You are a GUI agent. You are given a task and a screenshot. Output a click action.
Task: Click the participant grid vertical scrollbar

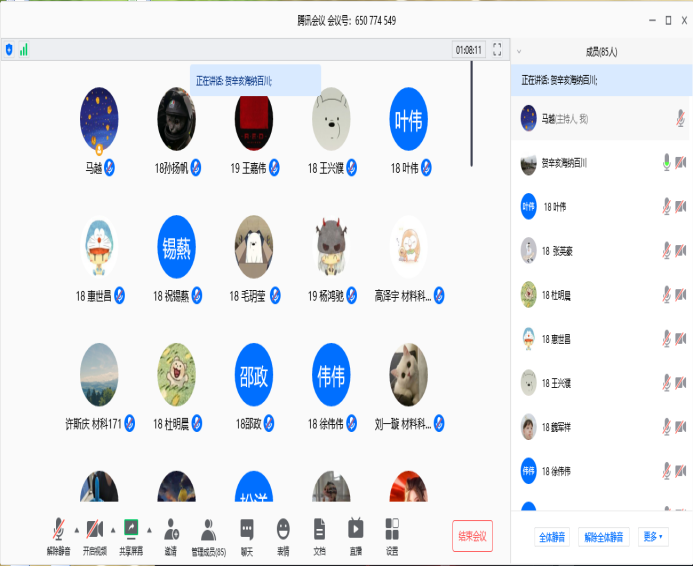tap(472, 110)
